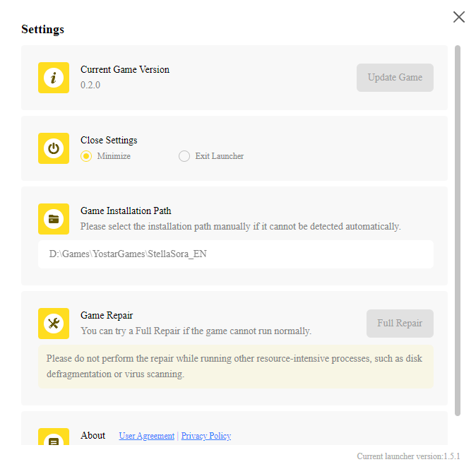Screen dimensions: 476x474
Task: Click the installation path field
Action: (x=236, y=254)
